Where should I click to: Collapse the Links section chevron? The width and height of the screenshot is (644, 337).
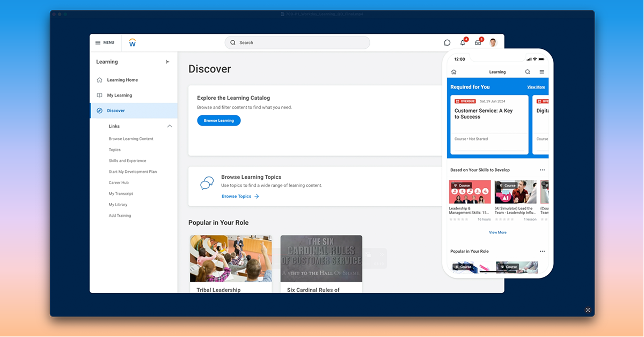(170, 126)
